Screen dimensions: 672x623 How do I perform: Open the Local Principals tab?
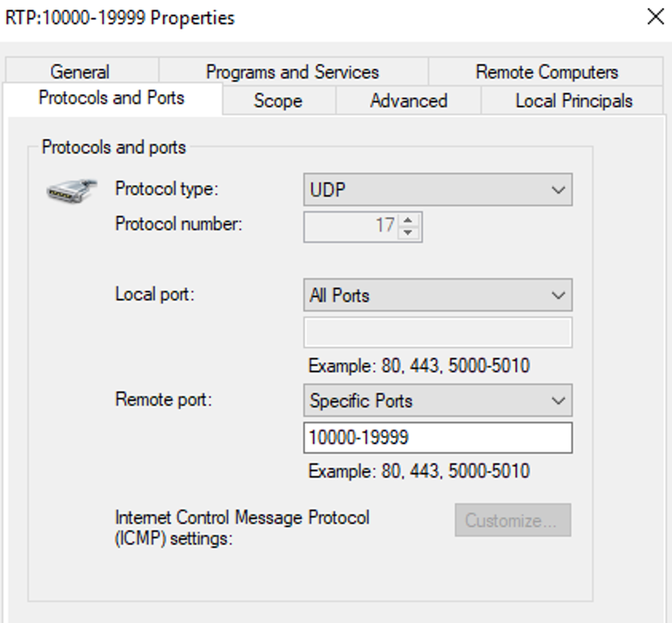click(573, 101)
